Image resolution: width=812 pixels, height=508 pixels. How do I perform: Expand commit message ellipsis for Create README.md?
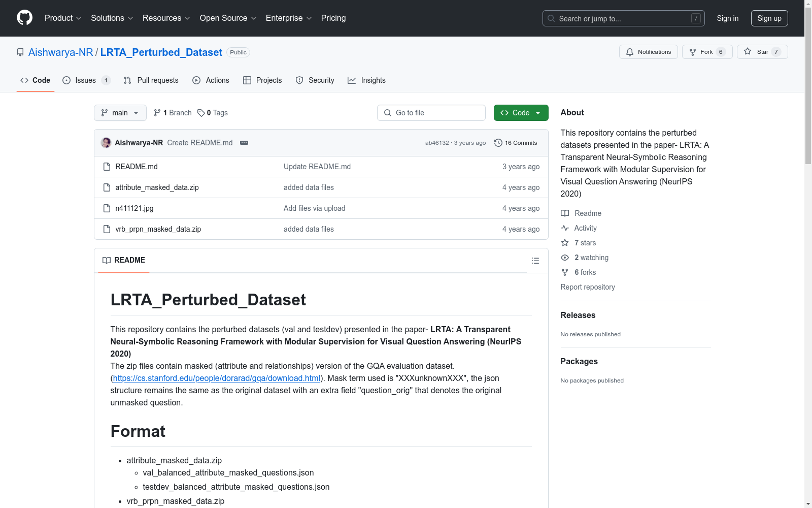click(x=244, y=143)
